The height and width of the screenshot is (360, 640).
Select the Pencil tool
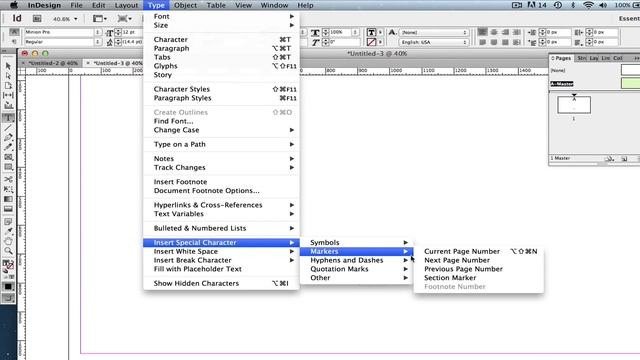coord(8,147)
